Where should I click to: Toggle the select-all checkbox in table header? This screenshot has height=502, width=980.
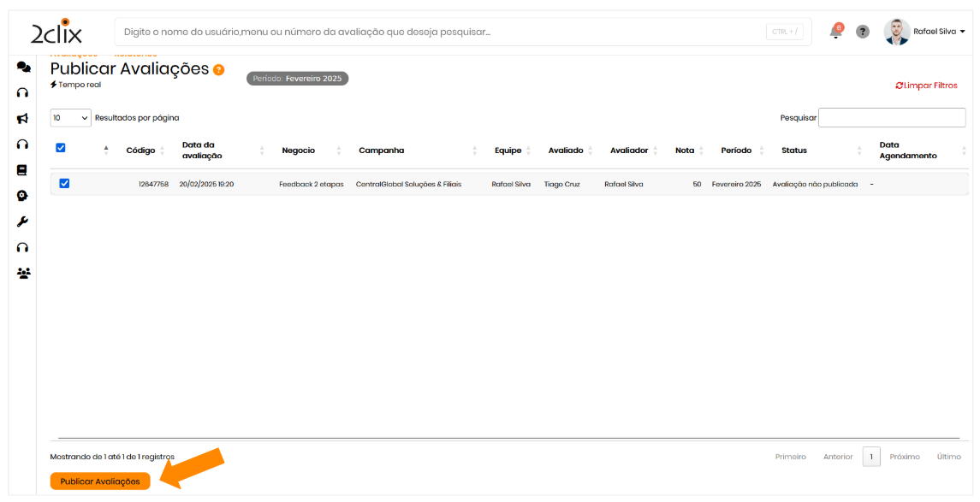point(61,148)
